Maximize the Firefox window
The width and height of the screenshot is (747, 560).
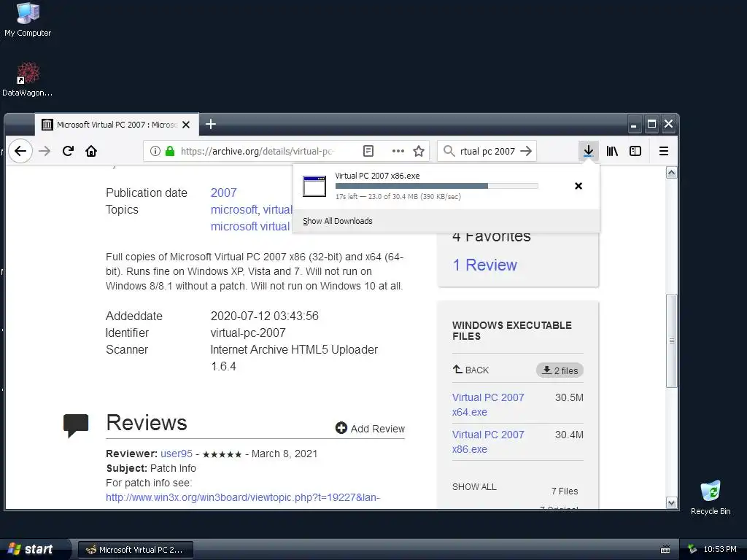(x=651, y=124)
